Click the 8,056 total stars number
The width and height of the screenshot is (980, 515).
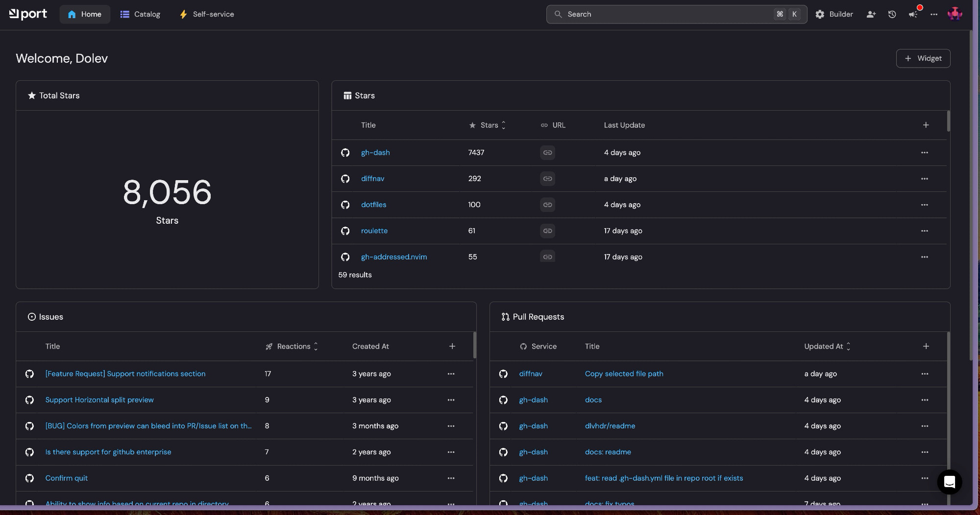(x=167, y=192)
